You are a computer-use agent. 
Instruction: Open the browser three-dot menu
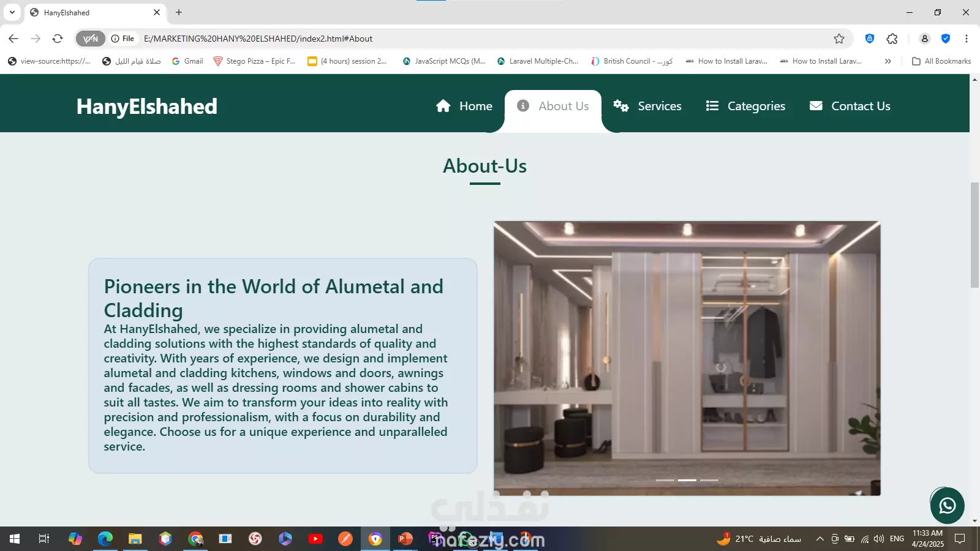(x=967, y=39)
